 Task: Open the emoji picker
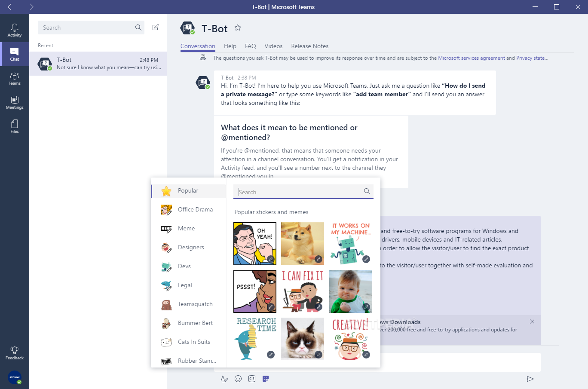pyautogui.click(x=238, y=379)
